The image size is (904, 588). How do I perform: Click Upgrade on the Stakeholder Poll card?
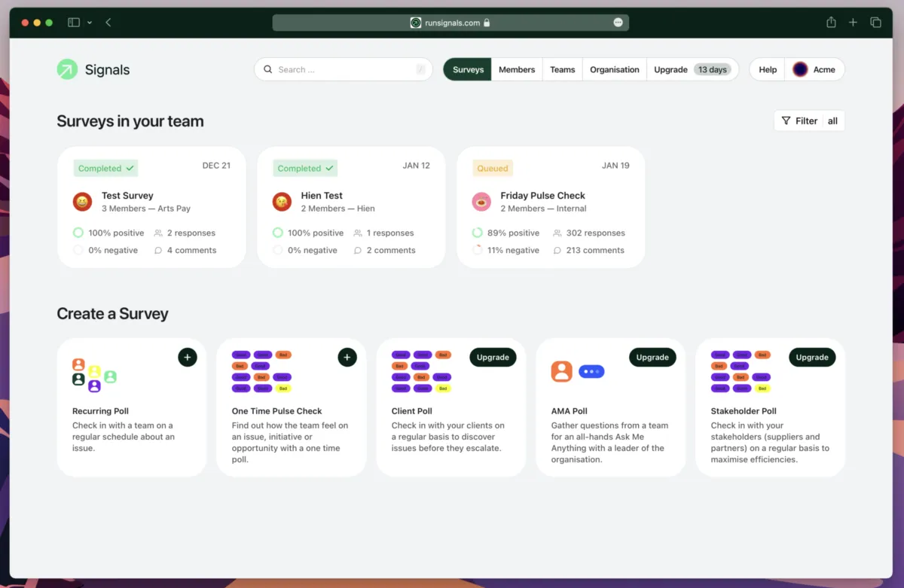point(812,357)
